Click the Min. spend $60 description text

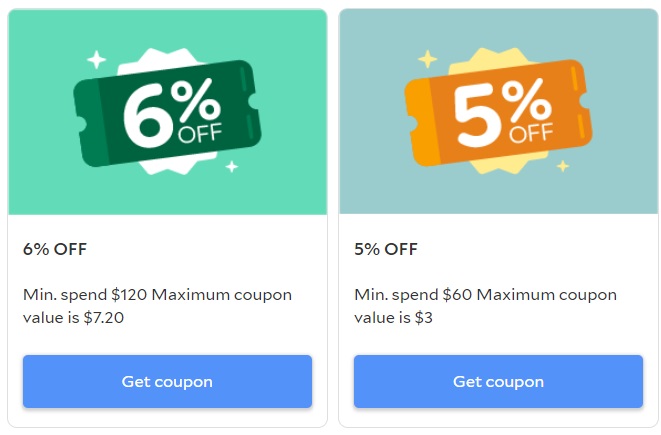tap(485, 306)
